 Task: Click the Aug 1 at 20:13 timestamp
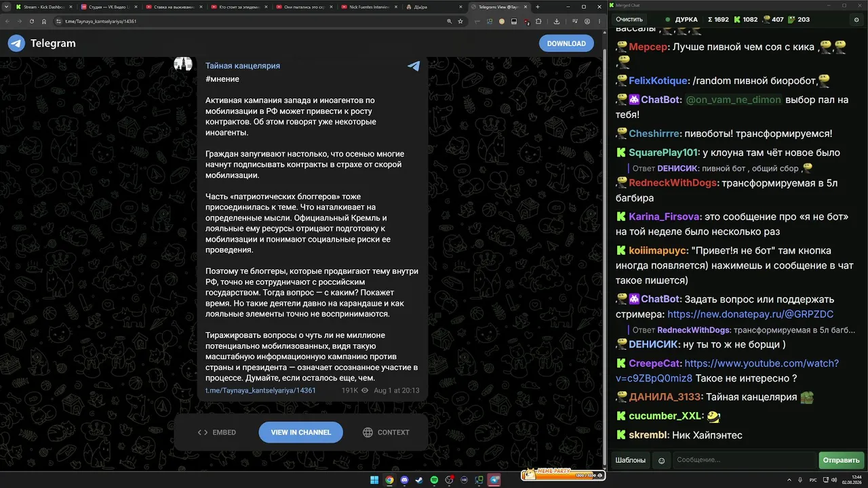tap(397, 390)
